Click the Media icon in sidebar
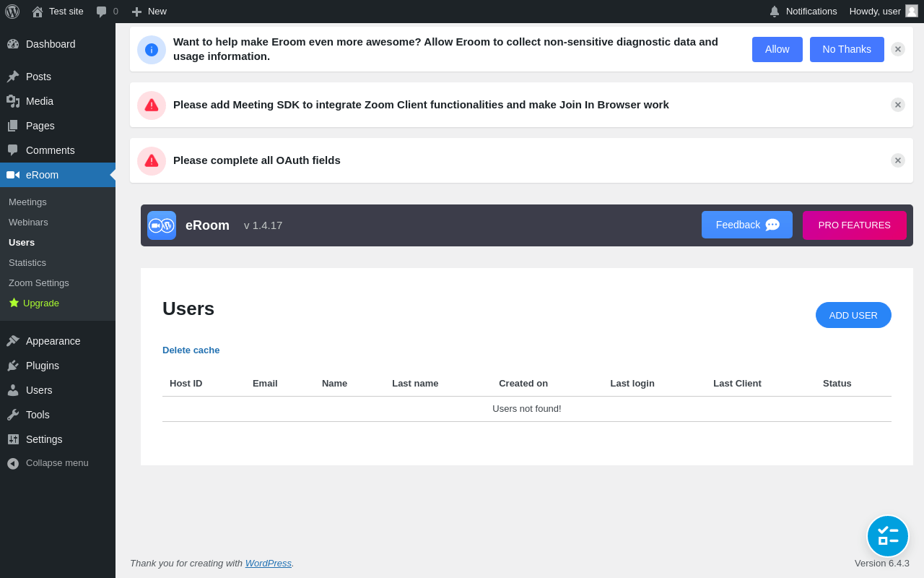 point(13,101)
